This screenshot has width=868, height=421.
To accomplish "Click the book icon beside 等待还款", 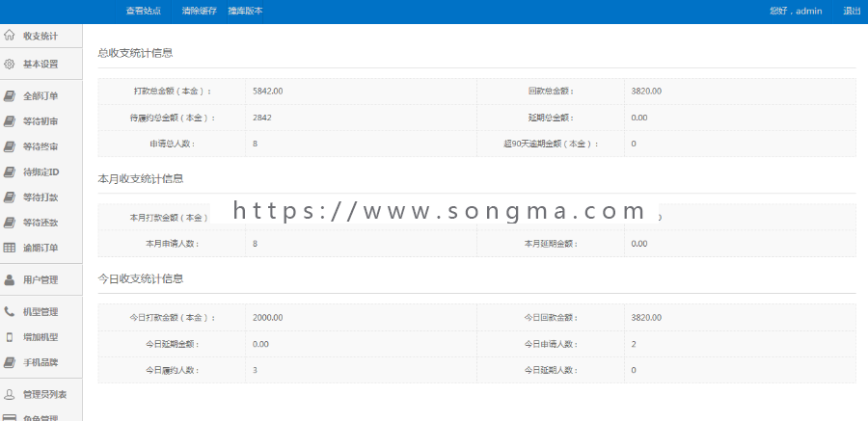I will click(9, 223).
